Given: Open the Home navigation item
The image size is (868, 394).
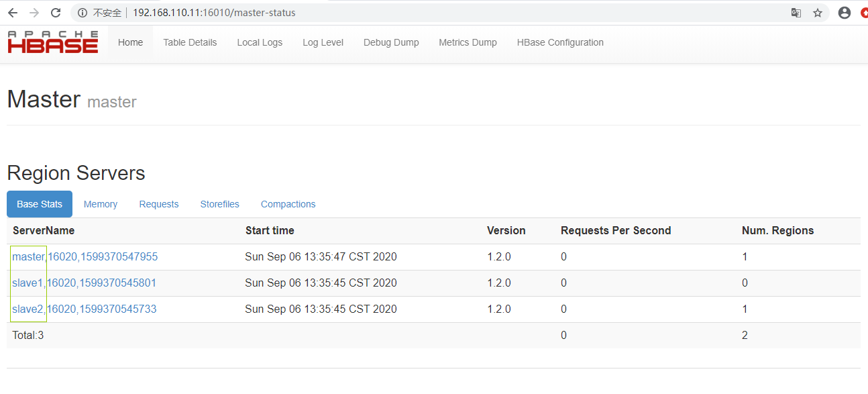Looking at the screenshot, I should (130, 42).
